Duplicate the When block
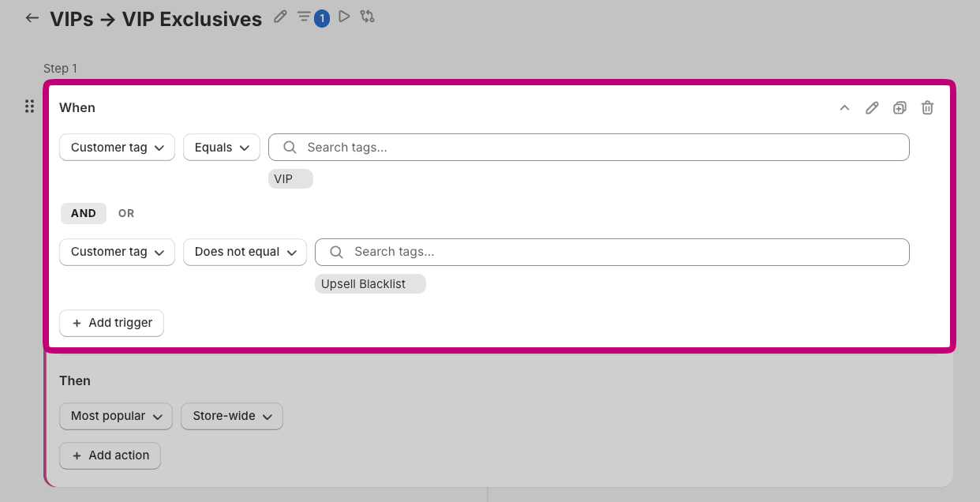The width and height of the screenshot is (980, 502). click(x=900, y=108)
